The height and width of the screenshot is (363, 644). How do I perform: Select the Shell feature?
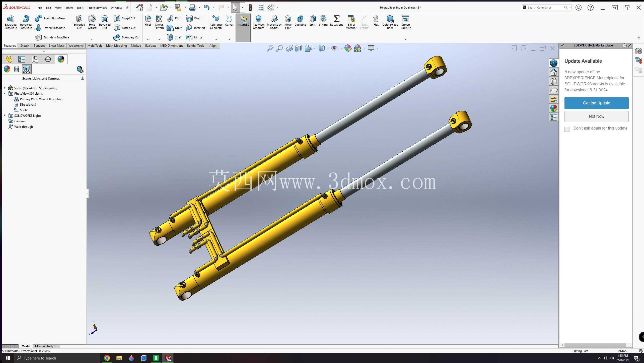(x=174, y=37)
